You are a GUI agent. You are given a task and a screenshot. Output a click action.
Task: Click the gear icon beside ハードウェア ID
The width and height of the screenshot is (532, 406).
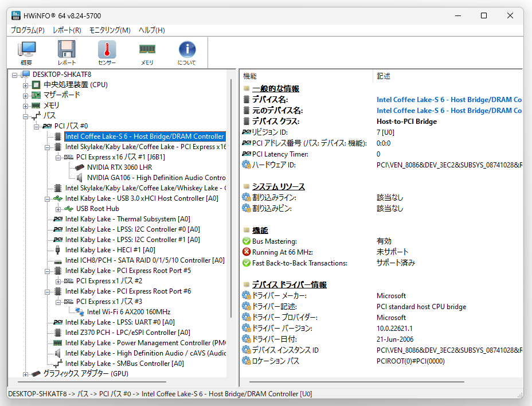coord(247,165)
